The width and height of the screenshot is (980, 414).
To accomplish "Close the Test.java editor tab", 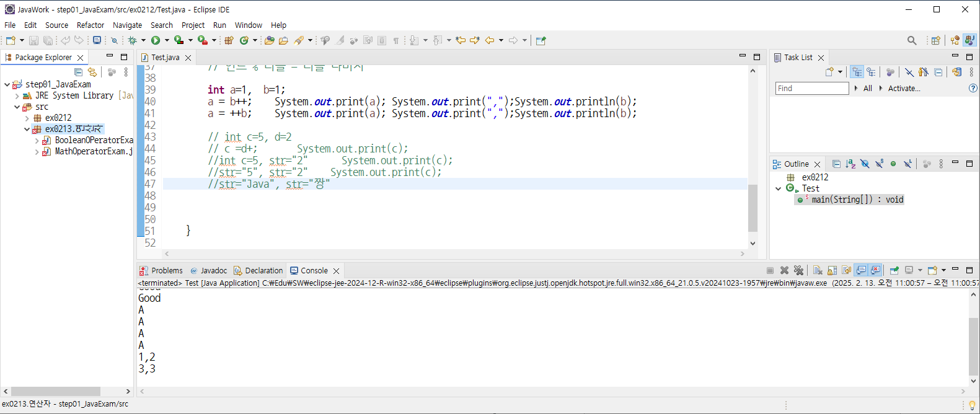I will coord(188,58).
